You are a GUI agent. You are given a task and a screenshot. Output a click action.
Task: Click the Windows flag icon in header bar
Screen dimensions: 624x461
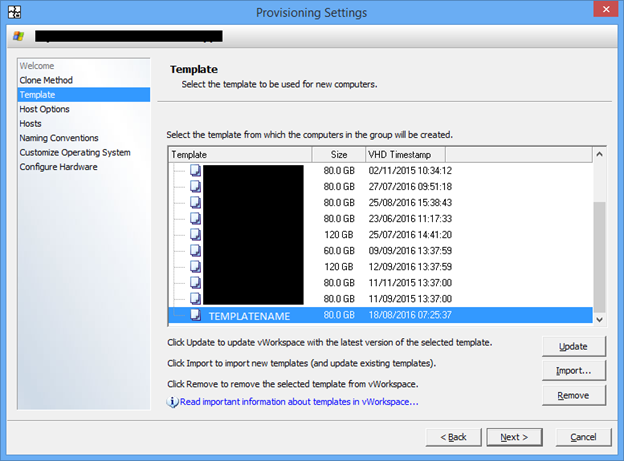pyautogui.click(x=18, y=36)
